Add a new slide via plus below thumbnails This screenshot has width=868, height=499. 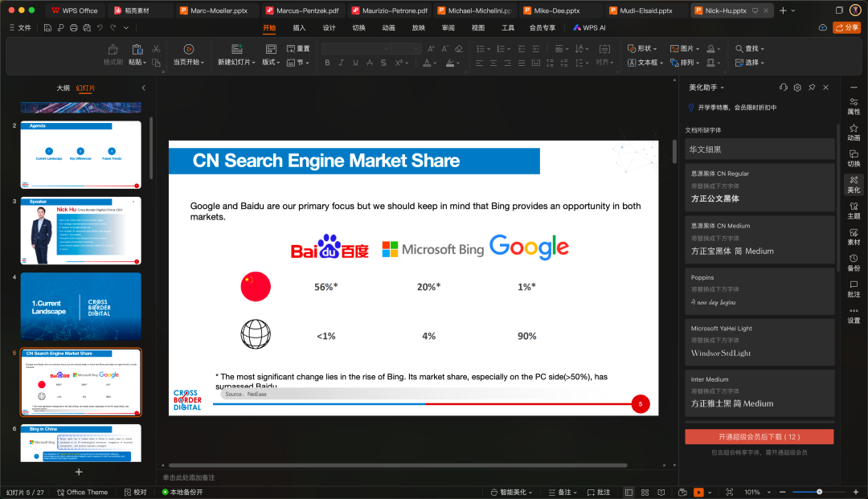click(x=79, y=472)
